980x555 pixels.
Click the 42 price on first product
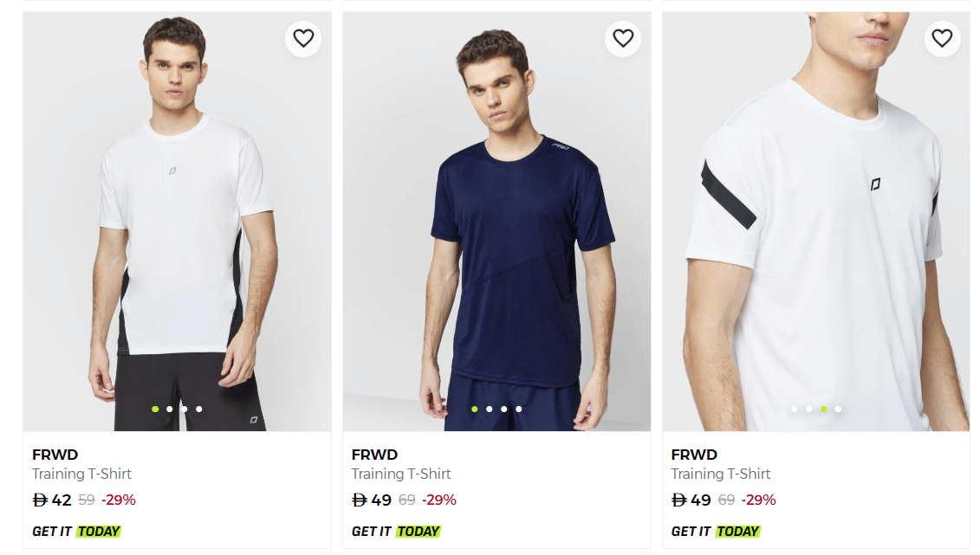pyautogui.click(x=61, y=500)
